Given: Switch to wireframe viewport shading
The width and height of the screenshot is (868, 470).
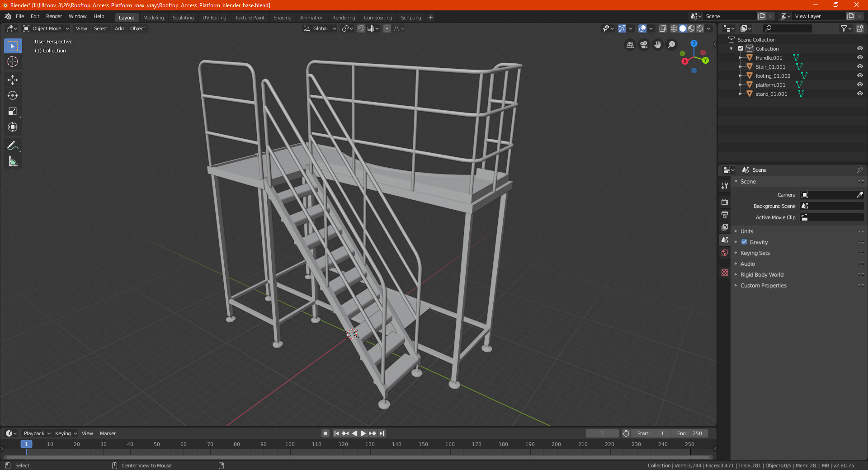Looking at the screenshot, I should (674, 28).
